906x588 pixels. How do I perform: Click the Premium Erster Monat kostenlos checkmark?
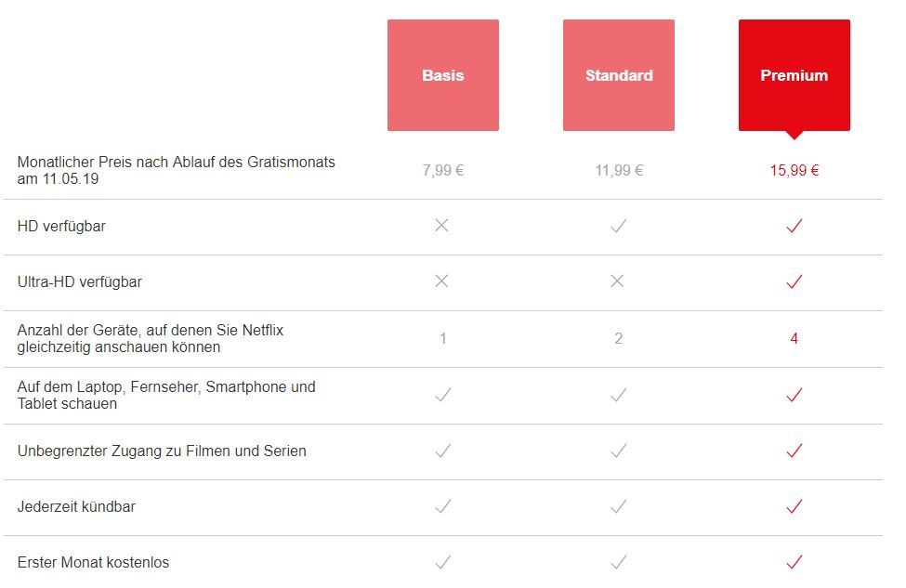pos(794,562)
